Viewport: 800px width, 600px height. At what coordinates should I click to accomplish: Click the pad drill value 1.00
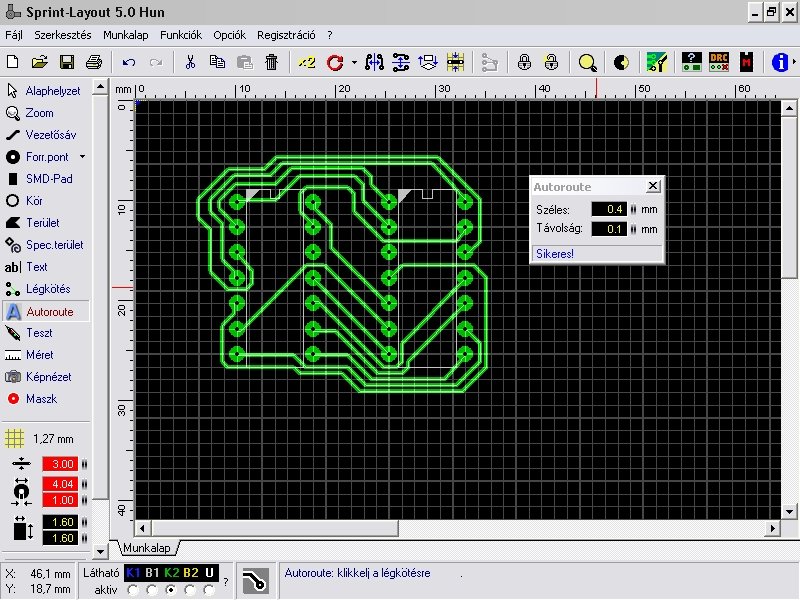point(60,500)
